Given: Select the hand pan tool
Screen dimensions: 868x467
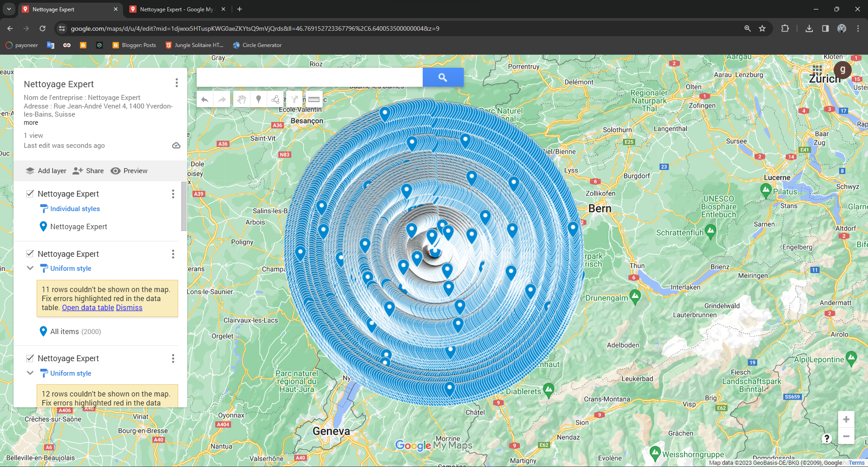Looking at the screenshot, I should (x=241, y=99).
